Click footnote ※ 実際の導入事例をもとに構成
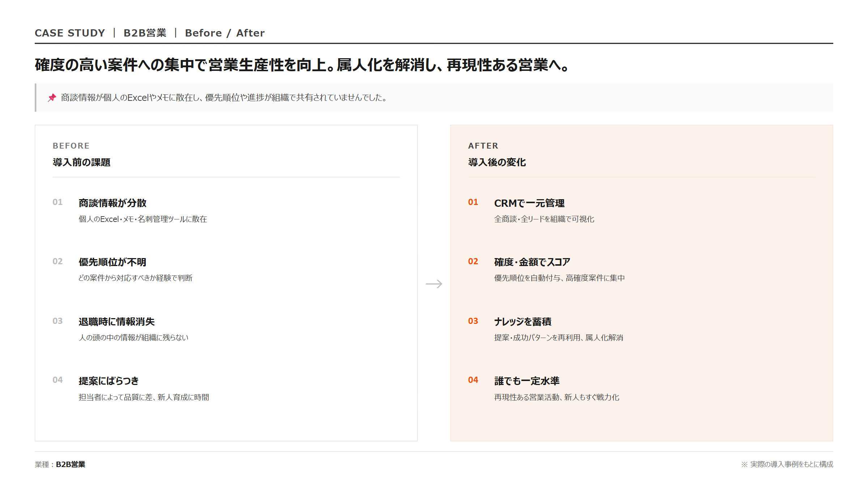The image size is (868, 488). (787, 465)
